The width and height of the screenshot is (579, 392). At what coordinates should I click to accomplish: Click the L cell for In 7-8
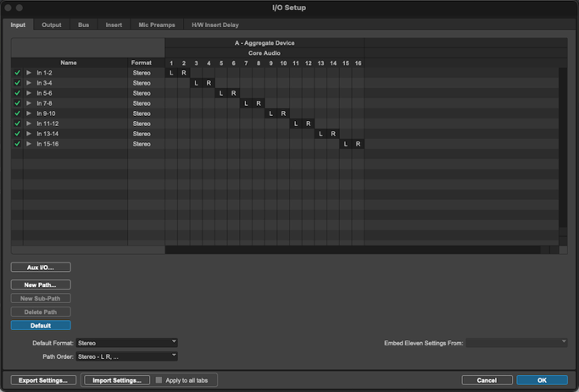246,103
